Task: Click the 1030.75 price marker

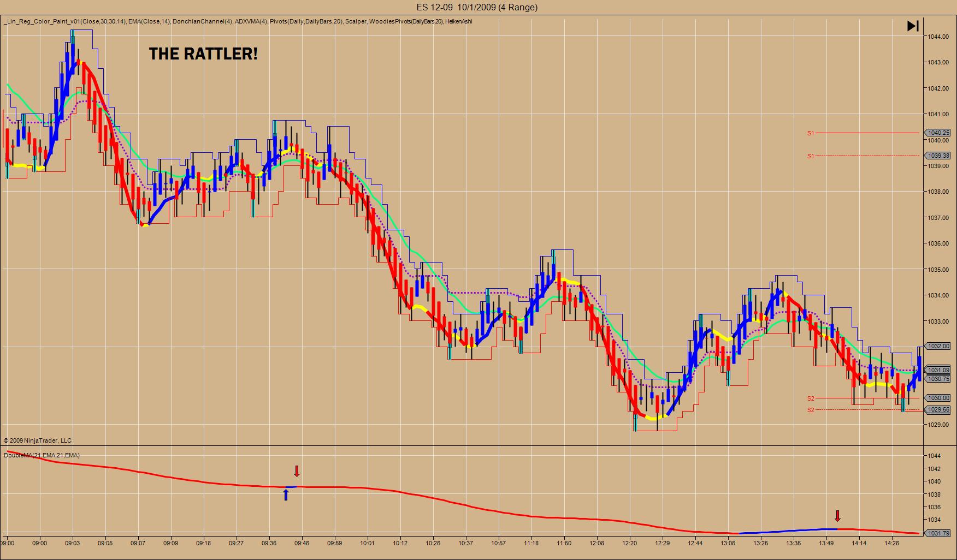Action: [938, 378]
